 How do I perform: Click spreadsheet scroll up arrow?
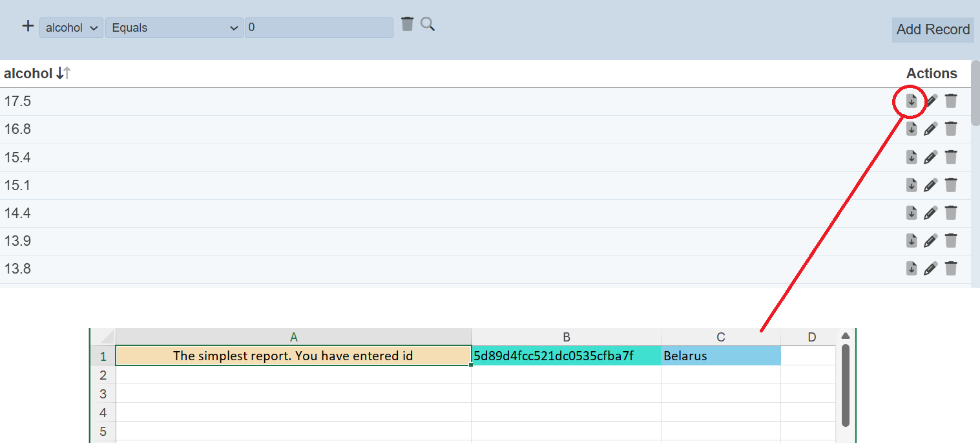(845, 336)
